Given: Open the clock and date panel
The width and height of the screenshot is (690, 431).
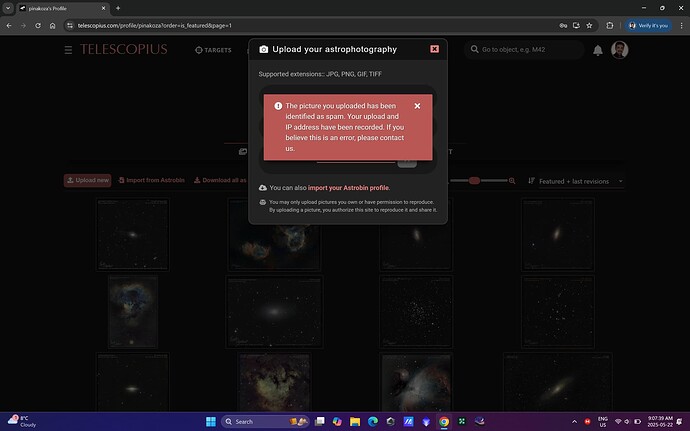Looking at the screenshot, I should pyautogui.click(x=660, y=421).
